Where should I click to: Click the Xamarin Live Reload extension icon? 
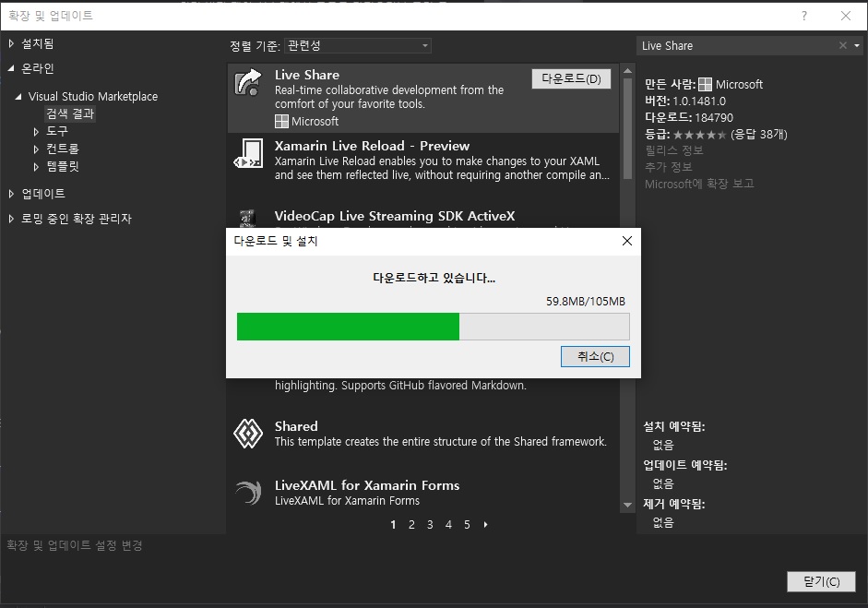pos(248,154)
